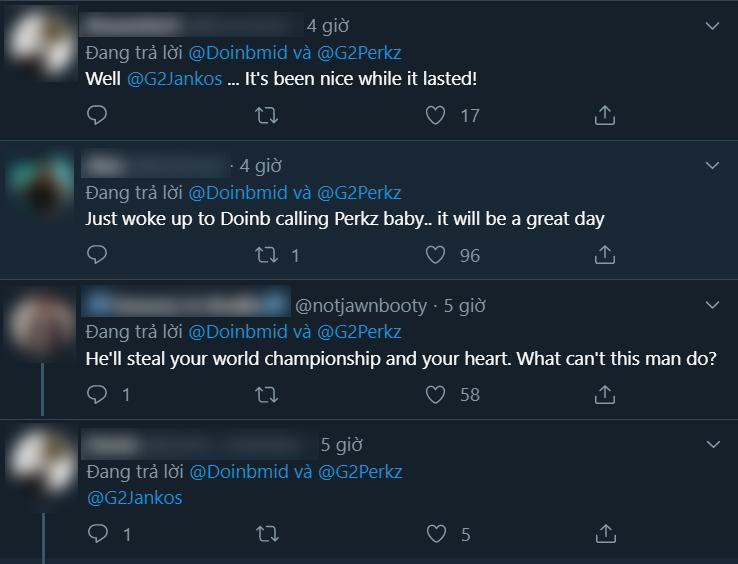
Task: Retweet the "steal your world championship" tweet
Action: (x=266, y=395)
